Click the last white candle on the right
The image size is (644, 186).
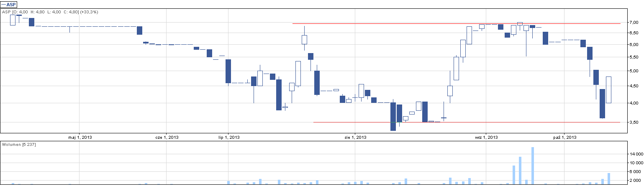pyautogui.click(x=608, y=90)
